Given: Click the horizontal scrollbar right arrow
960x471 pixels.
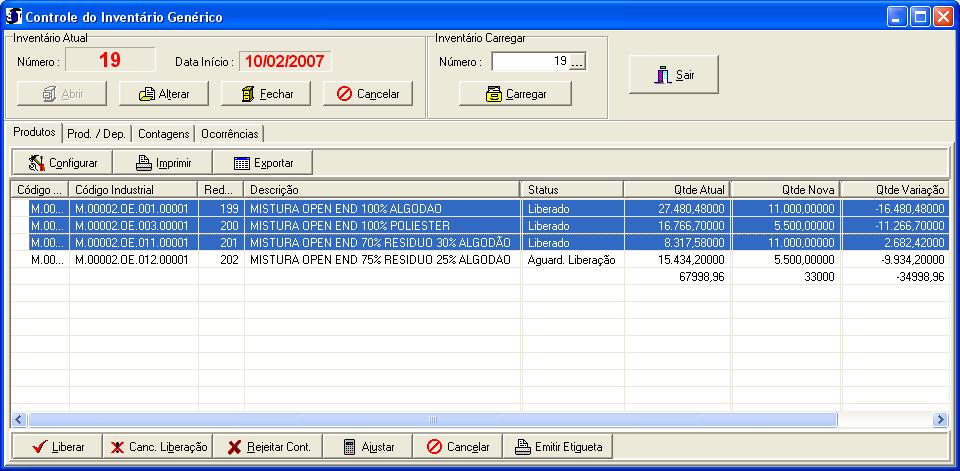Looking at the screenshot, I should [939, 420].
